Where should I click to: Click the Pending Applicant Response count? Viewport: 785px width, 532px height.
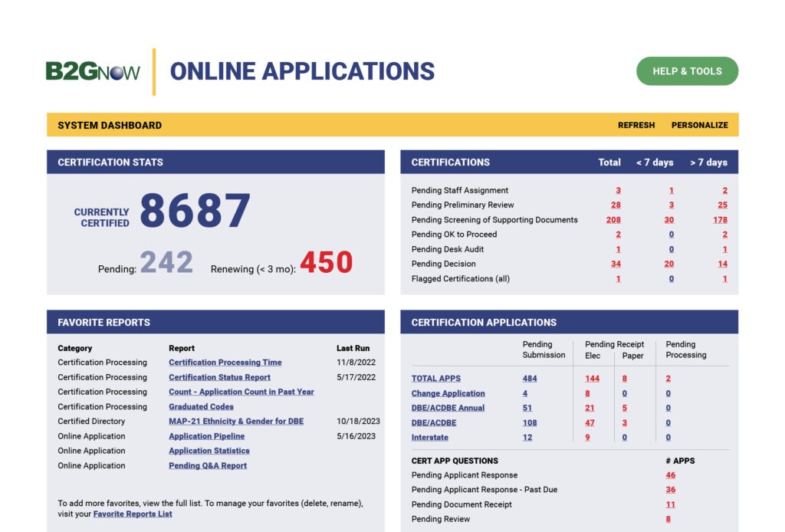[670, 475]
